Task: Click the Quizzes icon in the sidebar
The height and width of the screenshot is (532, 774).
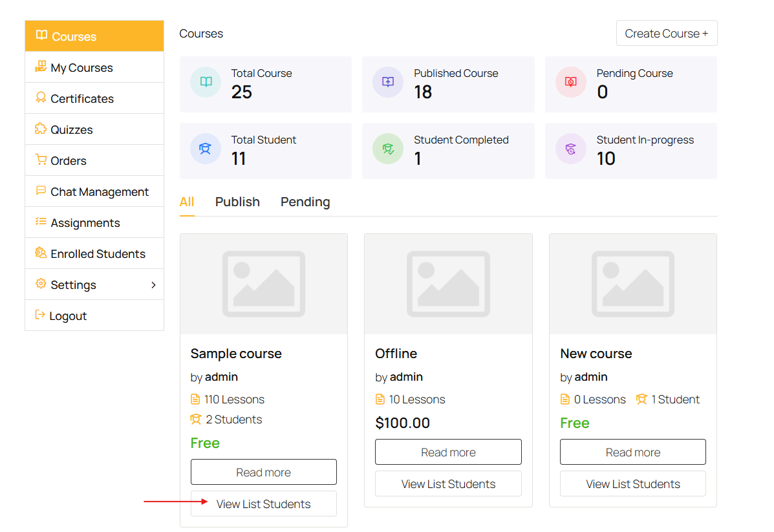Action: (x=39, y=129)
